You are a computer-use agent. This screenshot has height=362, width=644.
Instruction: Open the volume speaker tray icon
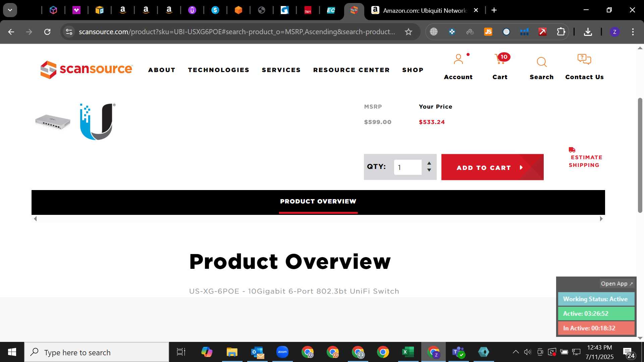tap(528, 352)
